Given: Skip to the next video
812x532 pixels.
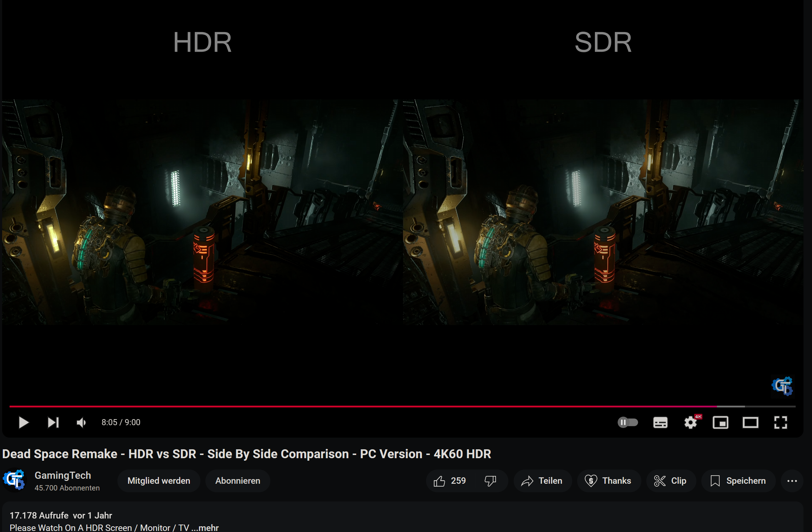Looking at the screenshot, I should 53,422.
